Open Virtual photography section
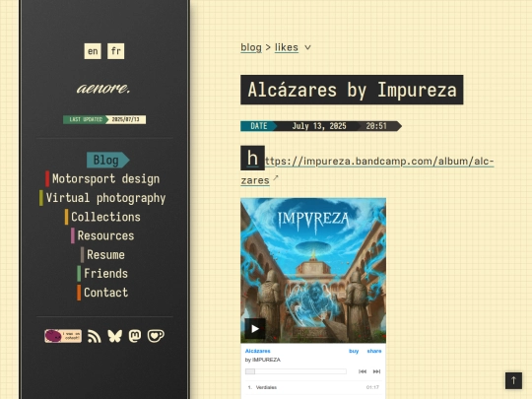This screenshot has width=532, height=399. pos(102,198)
